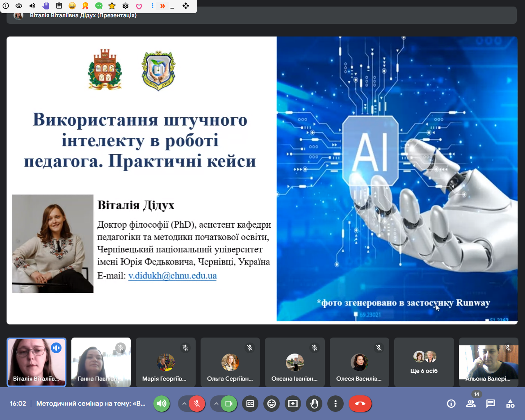
Task: Select Альона Валеріївна participant tile
Action: 488,362
